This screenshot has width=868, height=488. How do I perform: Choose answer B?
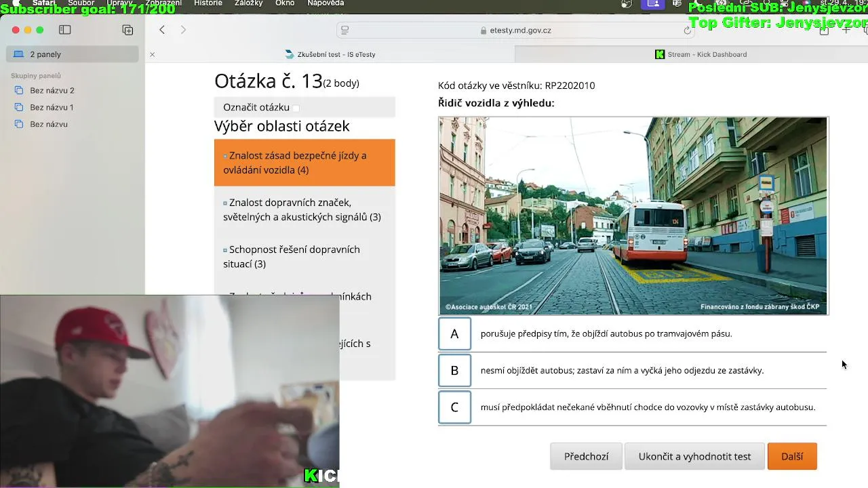pyautogui.click(x=454, y=370)
